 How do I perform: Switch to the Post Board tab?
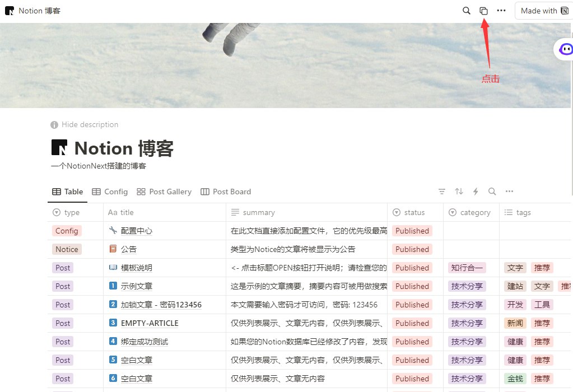coord(226,192)
